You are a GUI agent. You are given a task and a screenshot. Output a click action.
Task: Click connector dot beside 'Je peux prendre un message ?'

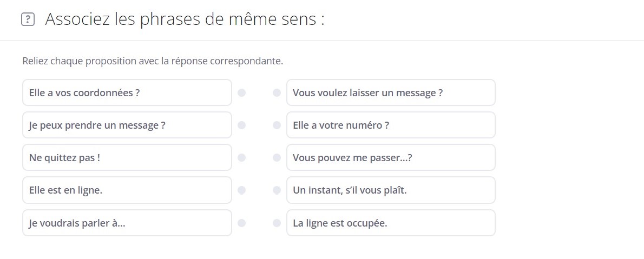click(242, 125)
